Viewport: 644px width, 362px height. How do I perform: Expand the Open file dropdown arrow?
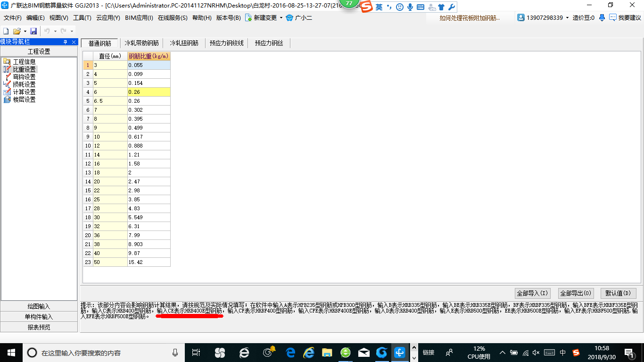click(x=25, y=31)
